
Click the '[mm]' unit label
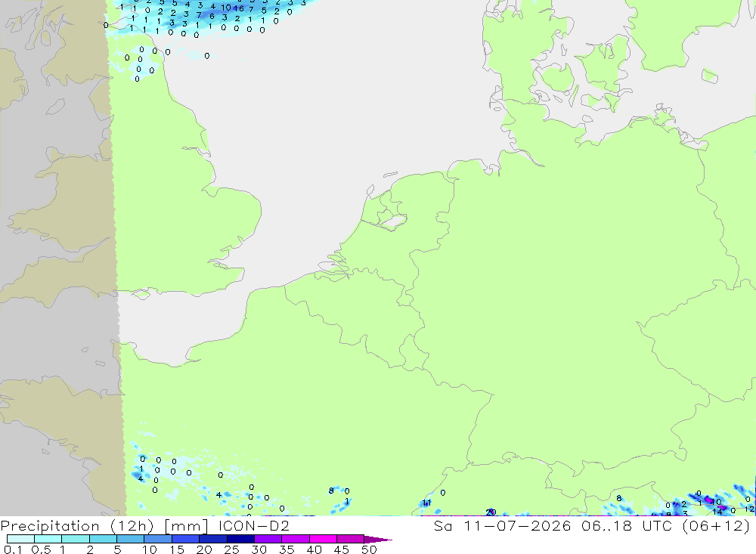[x=186, y=526]
